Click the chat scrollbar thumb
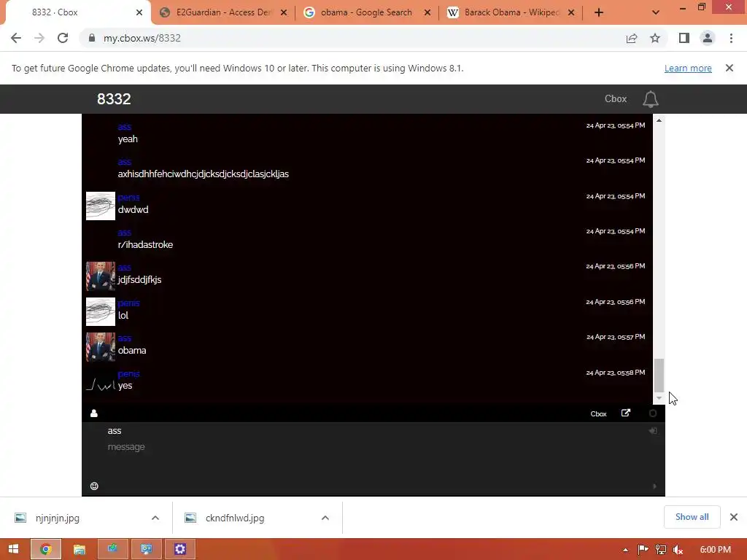 click(659, 375)
